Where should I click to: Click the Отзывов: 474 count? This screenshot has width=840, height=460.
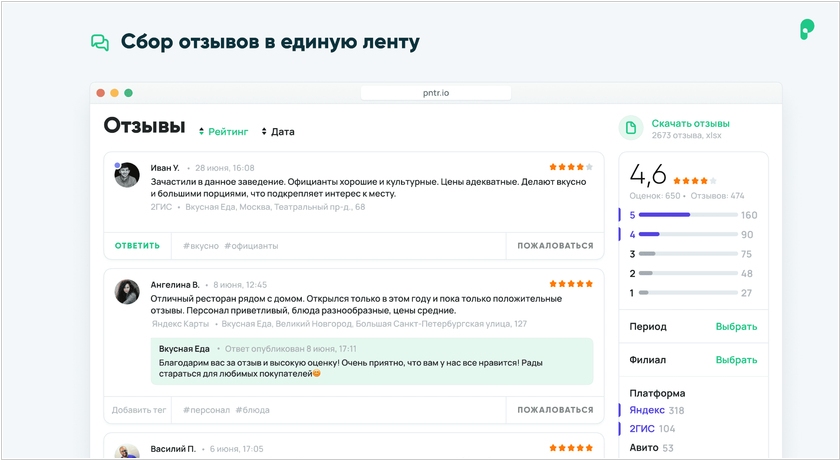(x=717, y=196)
